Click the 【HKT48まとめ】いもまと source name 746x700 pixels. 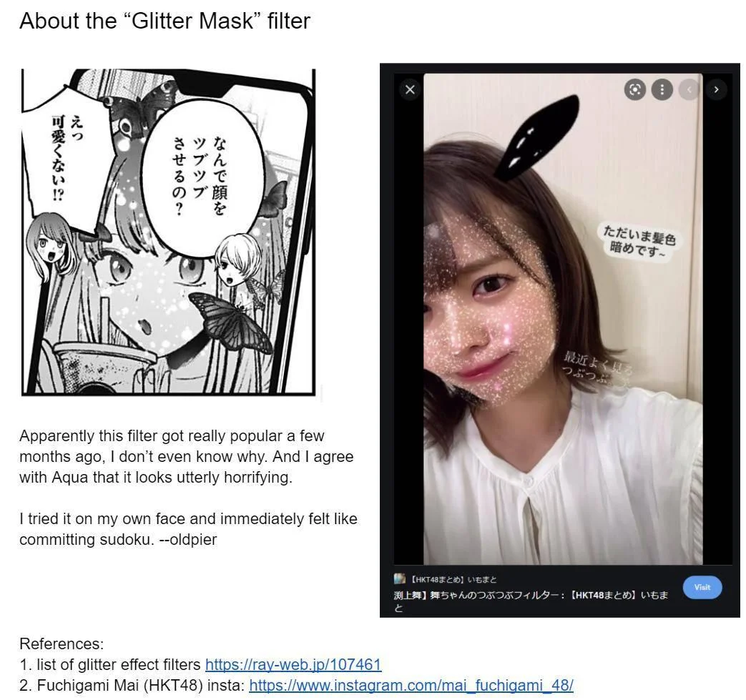pos(453,579)
